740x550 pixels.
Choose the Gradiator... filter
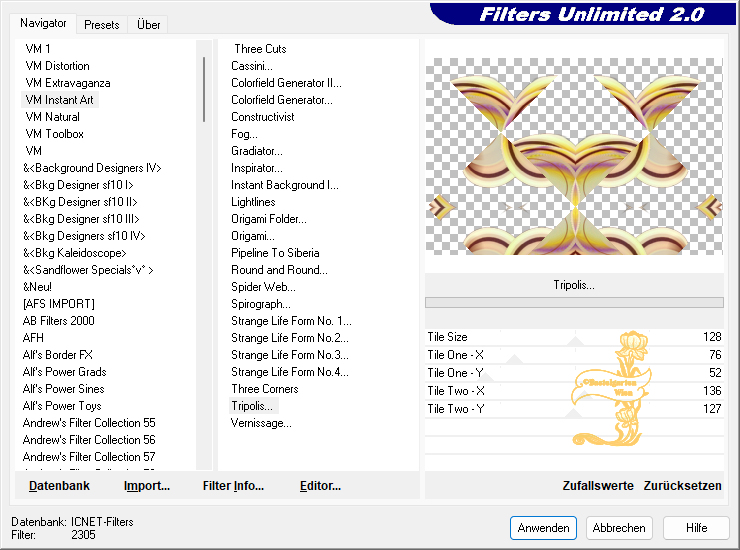[257, 151]
